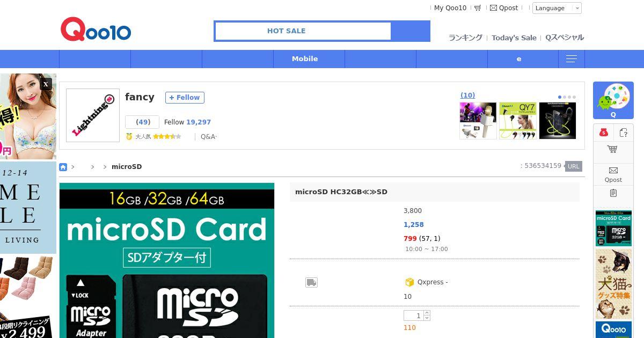Open the karaoke microphone product thumbnail
This screenshot has width=644, height=338.
[x=478, y=121]
